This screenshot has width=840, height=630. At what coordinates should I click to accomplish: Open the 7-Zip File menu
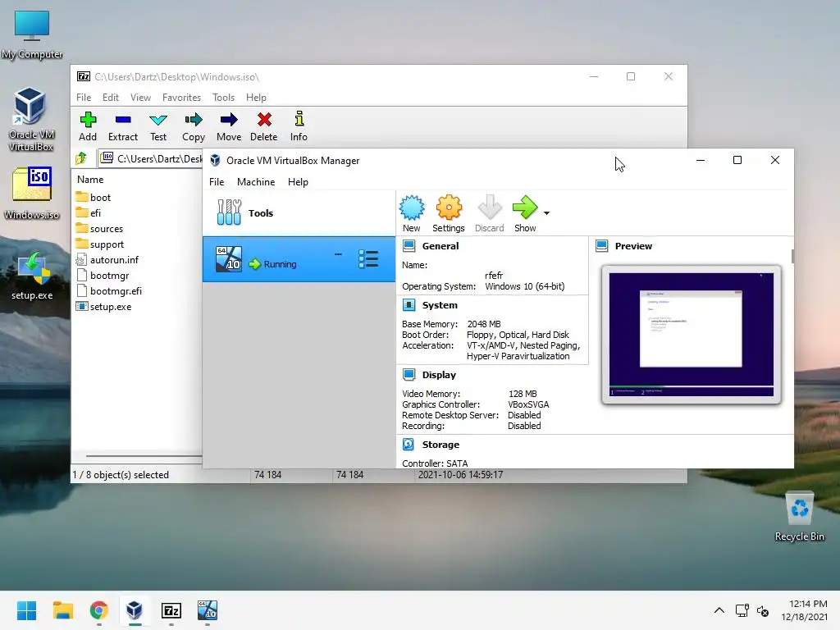(84, 98)
